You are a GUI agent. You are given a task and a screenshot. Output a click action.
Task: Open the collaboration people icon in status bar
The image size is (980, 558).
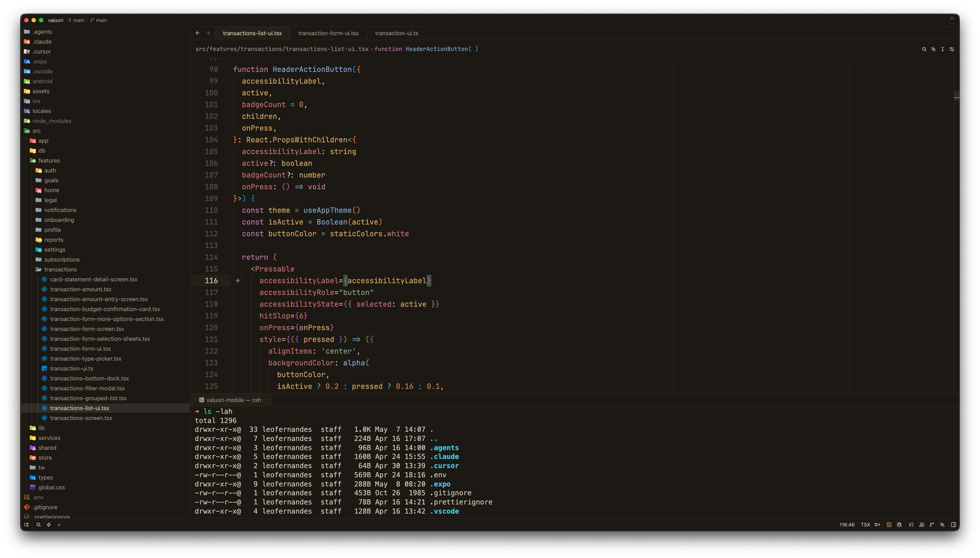922,525
